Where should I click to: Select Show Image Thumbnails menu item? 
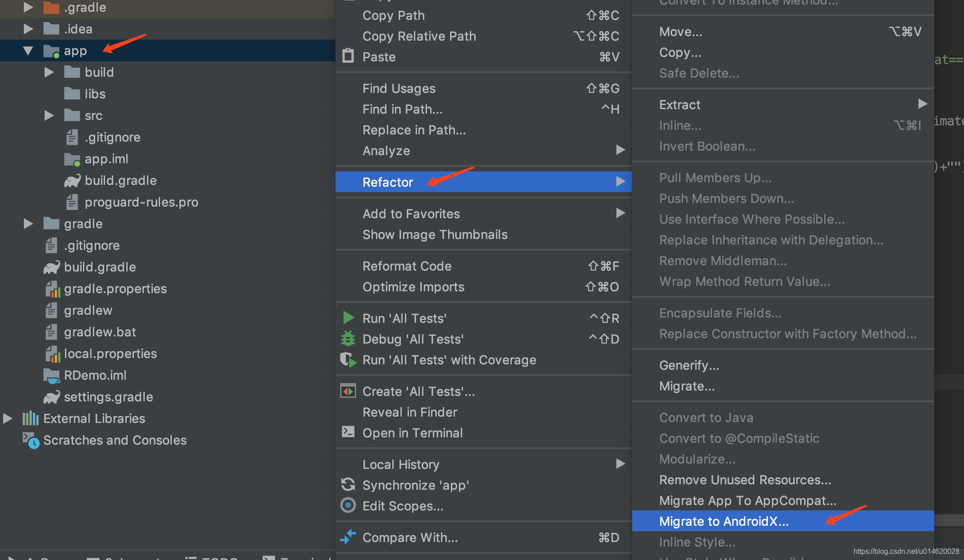click(483, 234)
